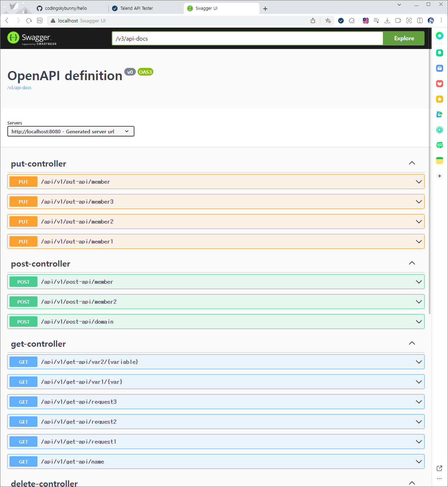448x487 pixels.
Task: Click the Explore button
Action: click(404, 38)
